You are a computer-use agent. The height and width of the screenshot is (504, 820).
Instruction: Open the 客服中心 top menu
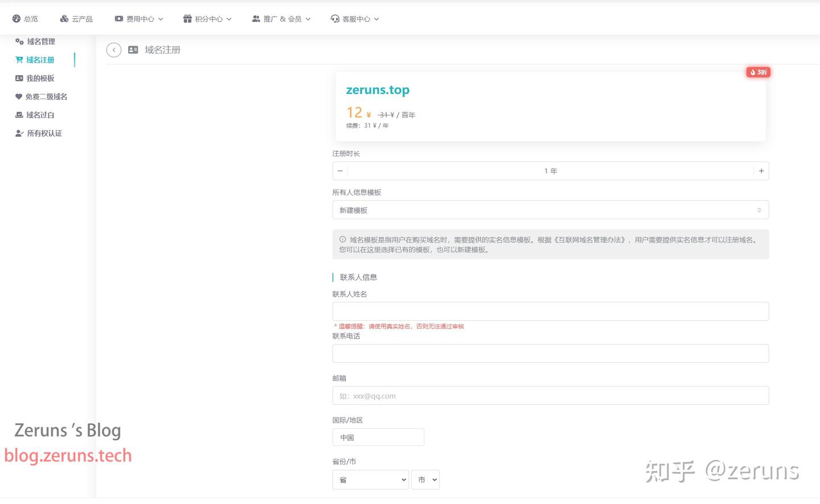(x=355, y=19)
